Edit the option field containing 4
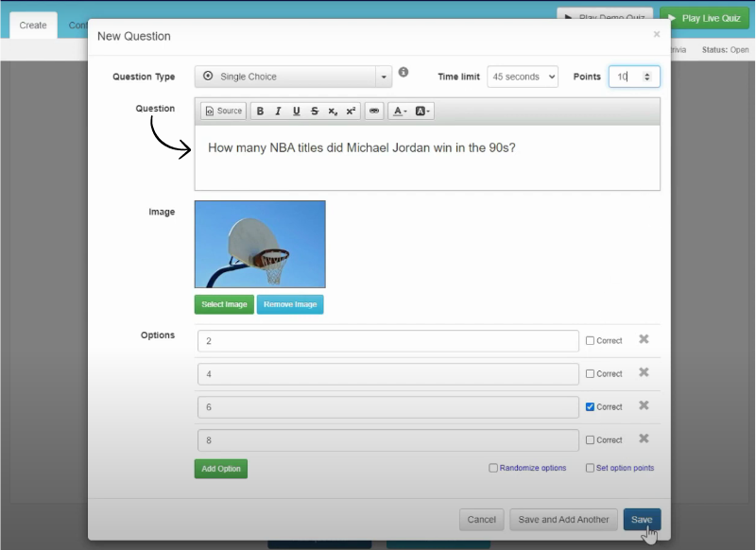The height and width of the screenshot is (550, 756). (388, 374)
